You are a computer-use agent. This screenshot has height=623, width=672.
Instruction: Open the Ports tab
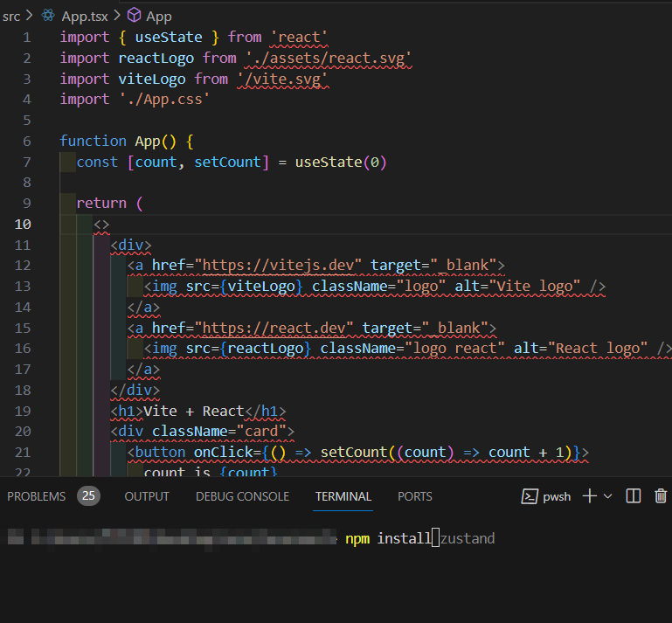pyautogui.click(x=415, y=496)
